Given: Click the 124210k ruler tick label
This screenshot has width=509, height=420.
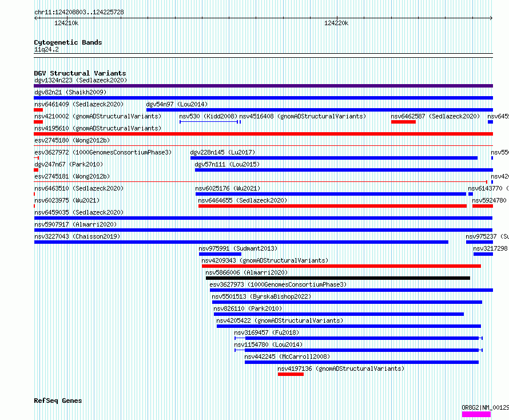Looking at the screenshot, I should click(66, 23).
